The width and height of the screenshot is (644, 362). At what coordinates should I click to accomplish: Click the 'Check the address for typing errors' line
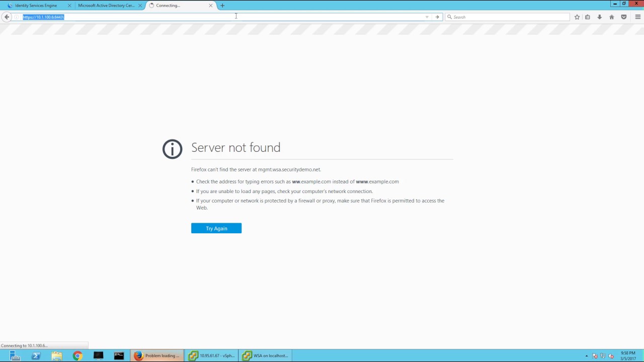(x=297, y=182)
